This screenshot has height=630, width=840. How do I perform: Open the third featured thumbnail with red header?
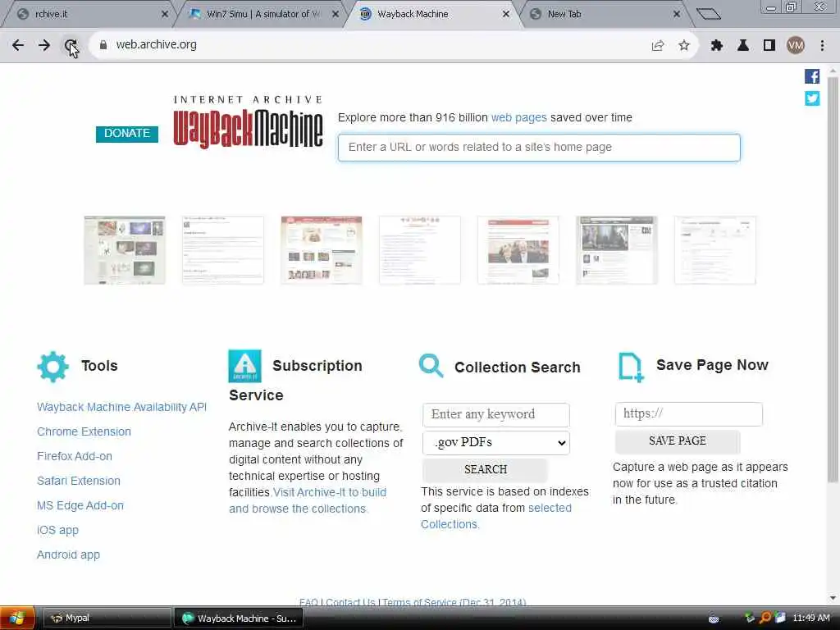(322, 250)
